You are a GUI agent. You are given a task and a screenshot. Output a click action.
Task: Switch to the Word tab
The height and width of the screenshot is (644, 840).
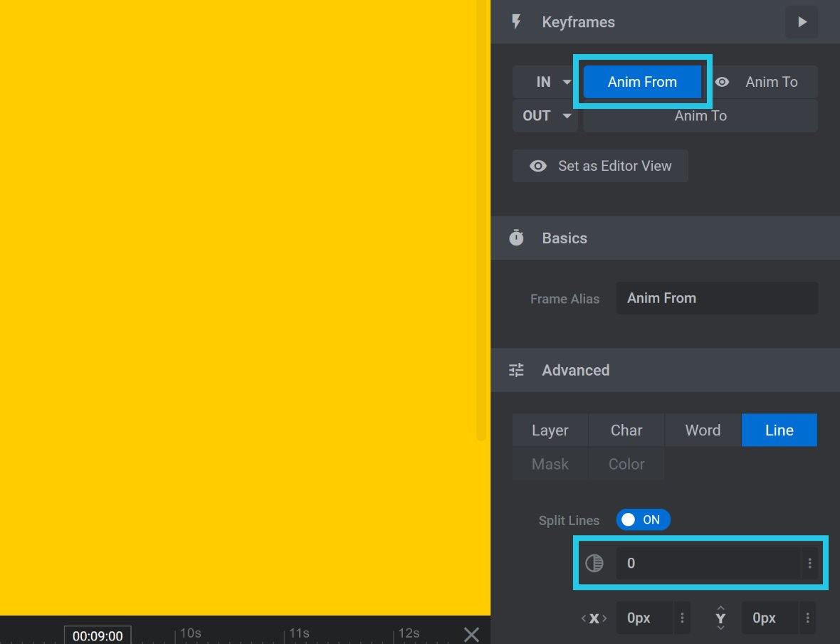tap(703, 430)
